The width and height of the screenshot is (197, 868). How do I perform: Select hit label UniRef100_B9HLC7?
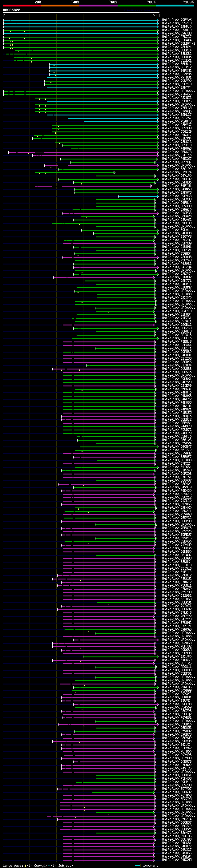176,115
